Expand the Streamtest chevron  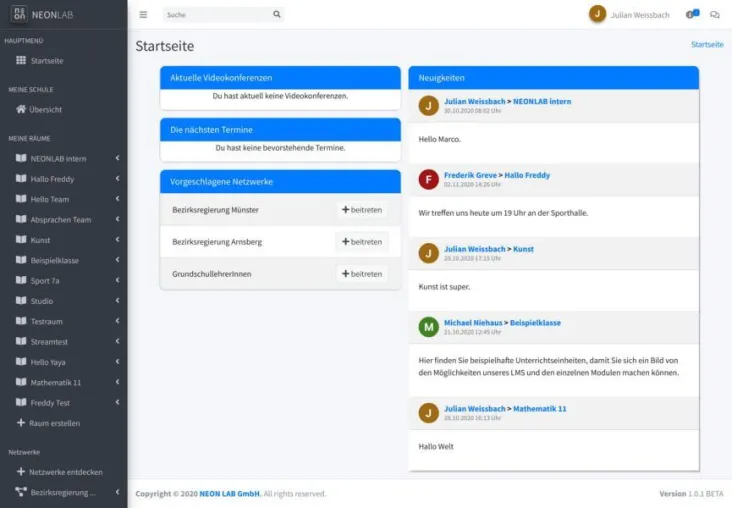(118, 341)
